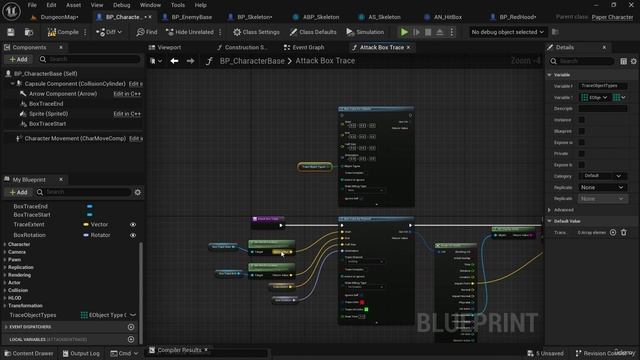This screenshot has width=640, height=360.
Task: Switch to the Event Graph tab
Action: click(x=308, y=47)
